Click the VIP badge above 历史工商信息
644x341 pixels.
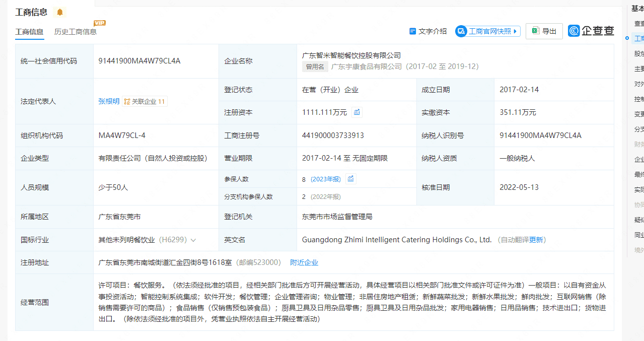coord(100,23)
